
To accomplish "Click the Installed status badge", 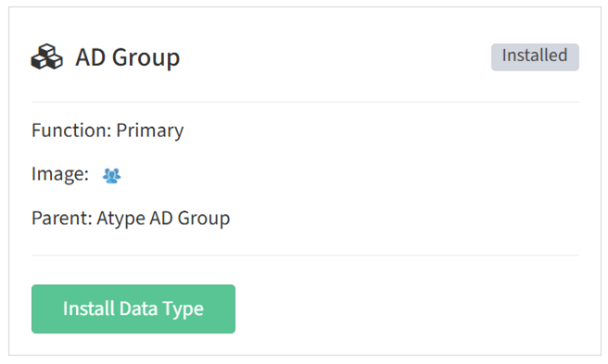I will 535,57.
